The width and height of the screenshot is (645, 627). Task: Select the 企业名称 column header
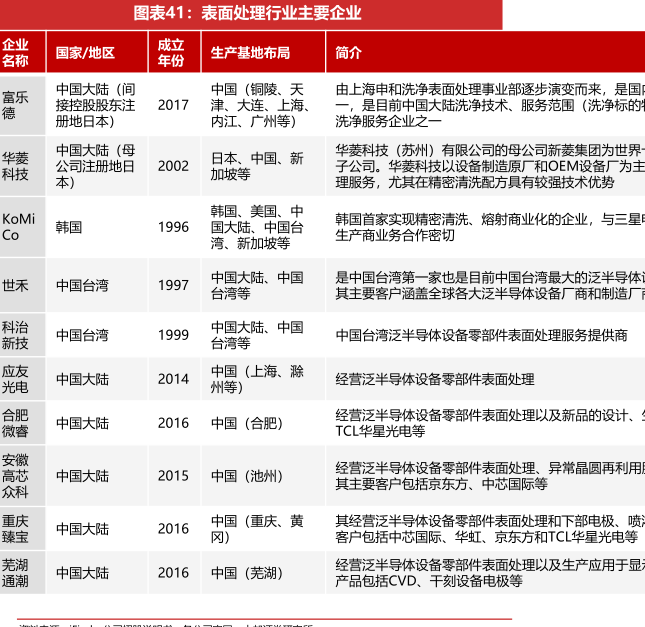16,53
